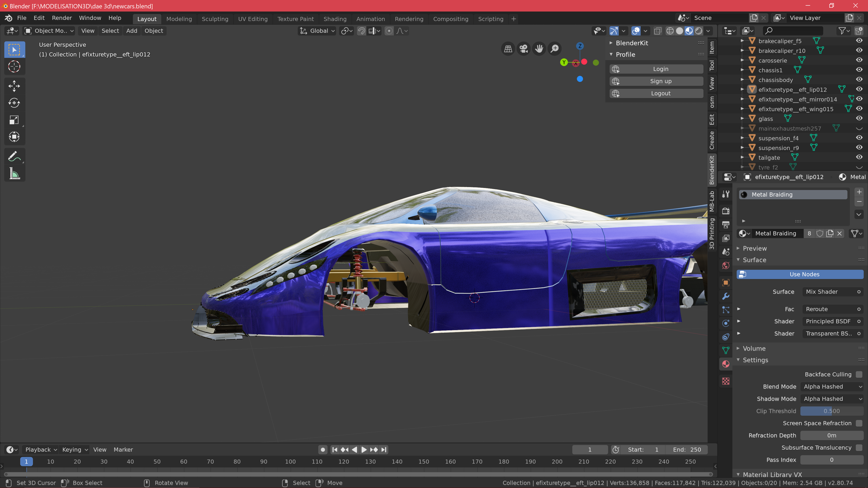Click Mix Shader surface field
Screen dimensions: 868x488
coord(833,292)
